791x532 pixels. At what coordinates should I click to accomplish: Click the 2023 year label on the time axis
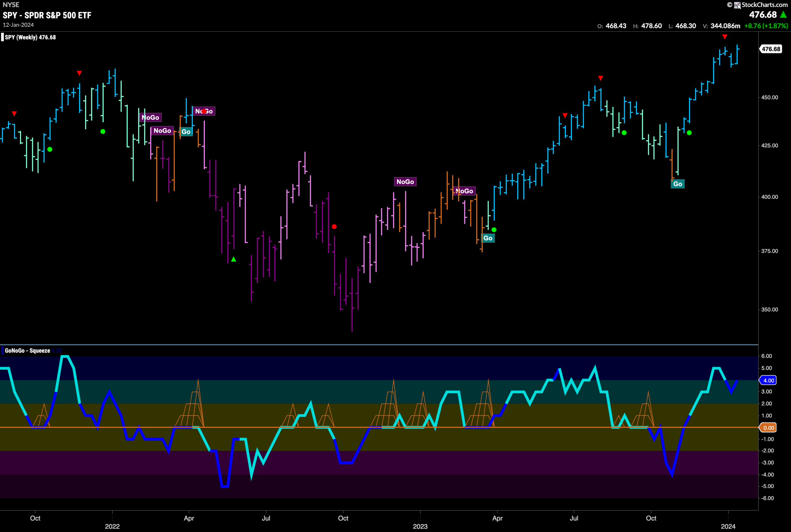pos(420,526)
